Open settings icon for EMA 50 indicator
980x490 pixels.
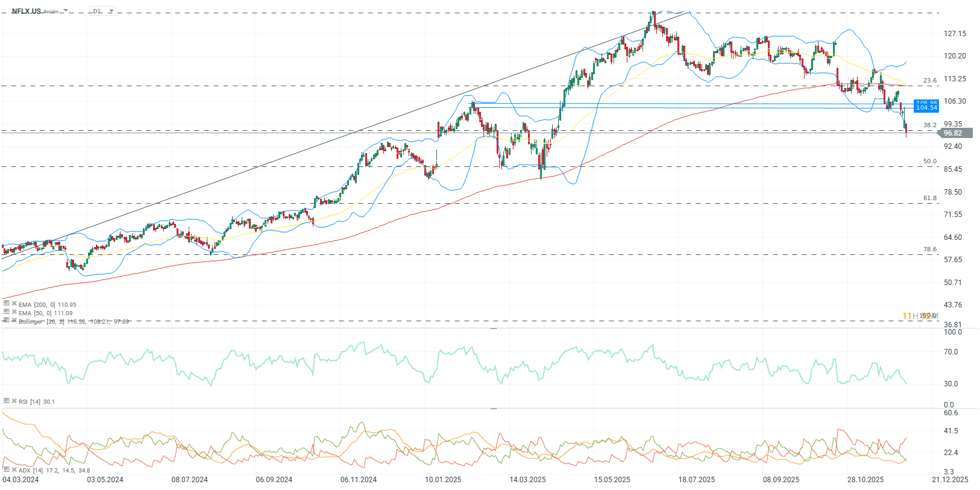tap(7, 313)
